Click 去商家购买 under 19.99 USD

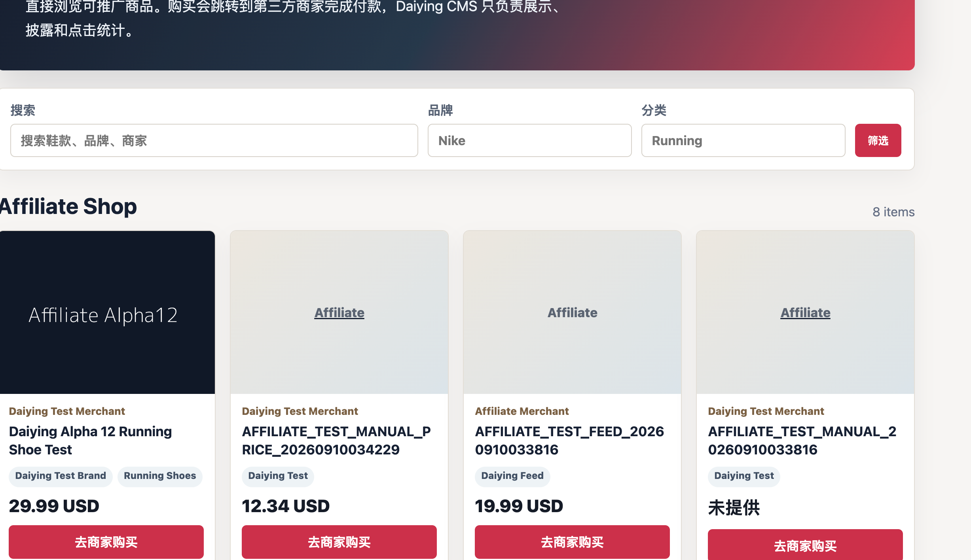tap(572, 542)
